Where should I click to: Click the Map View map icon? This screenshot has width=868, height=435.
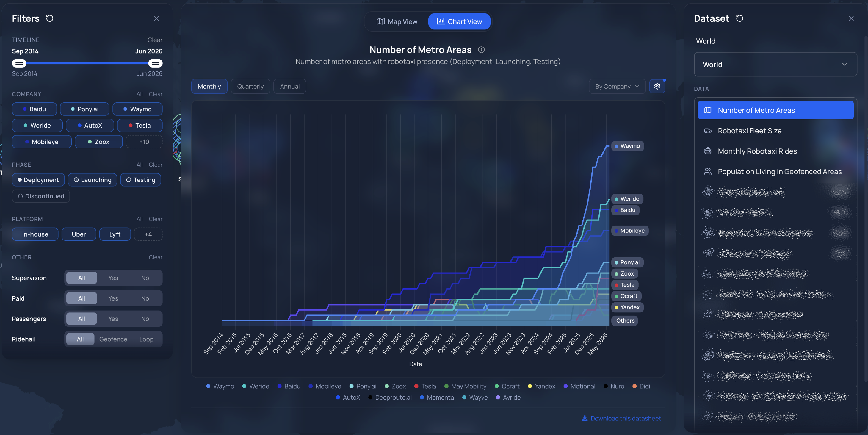tap(381, 21)
